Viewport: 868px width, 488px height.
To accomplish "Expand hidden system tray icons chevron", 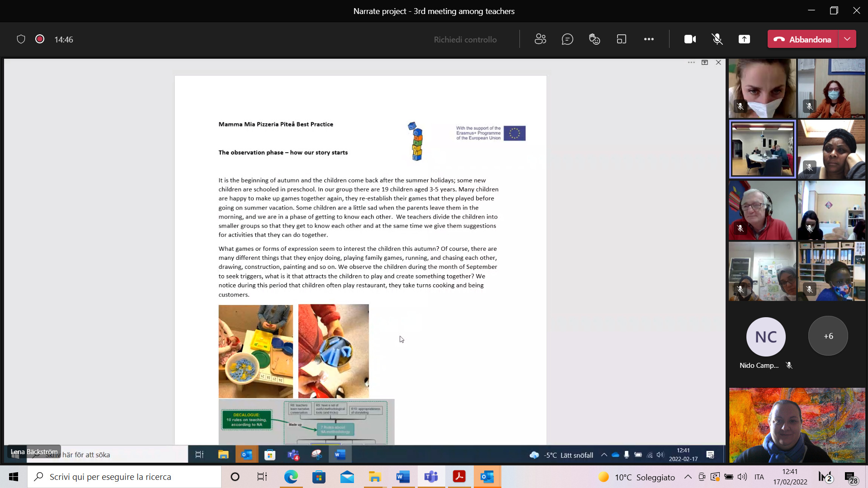I will (688, 477).
